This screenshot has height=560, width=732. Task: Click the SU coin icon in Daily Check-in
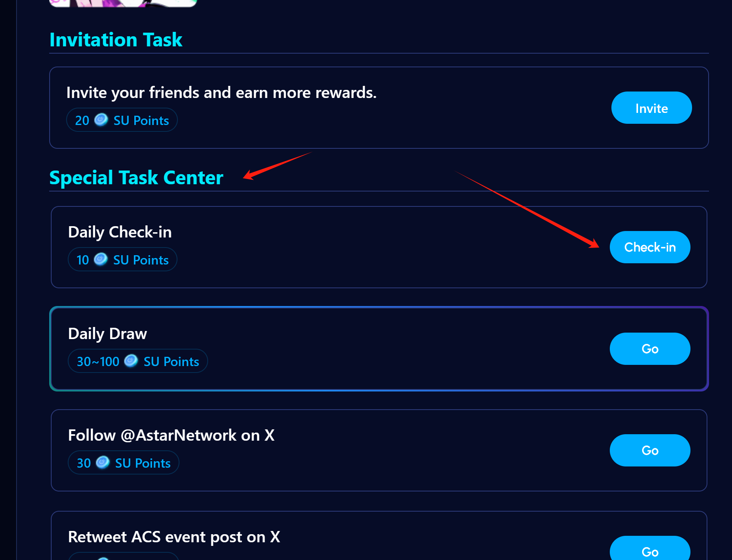[101, 259]
